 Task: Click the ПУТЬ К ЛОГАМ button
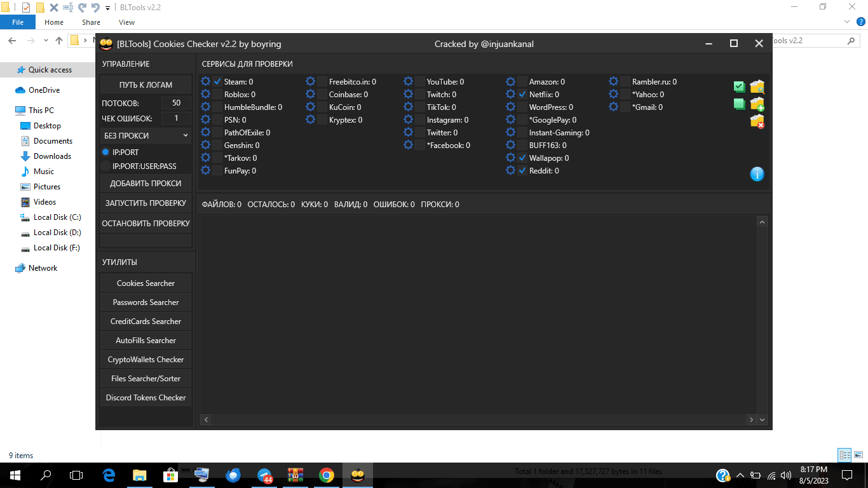(146, 85)
